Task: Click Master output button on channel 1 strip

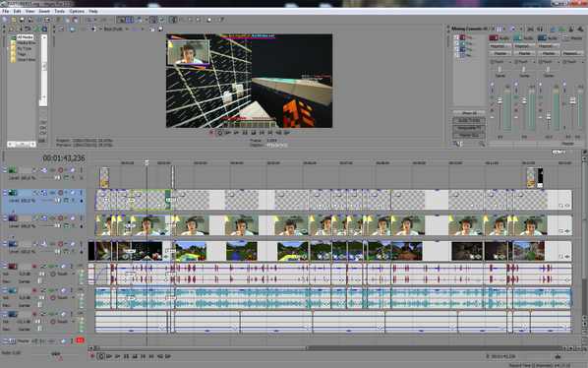Action: 500,53
